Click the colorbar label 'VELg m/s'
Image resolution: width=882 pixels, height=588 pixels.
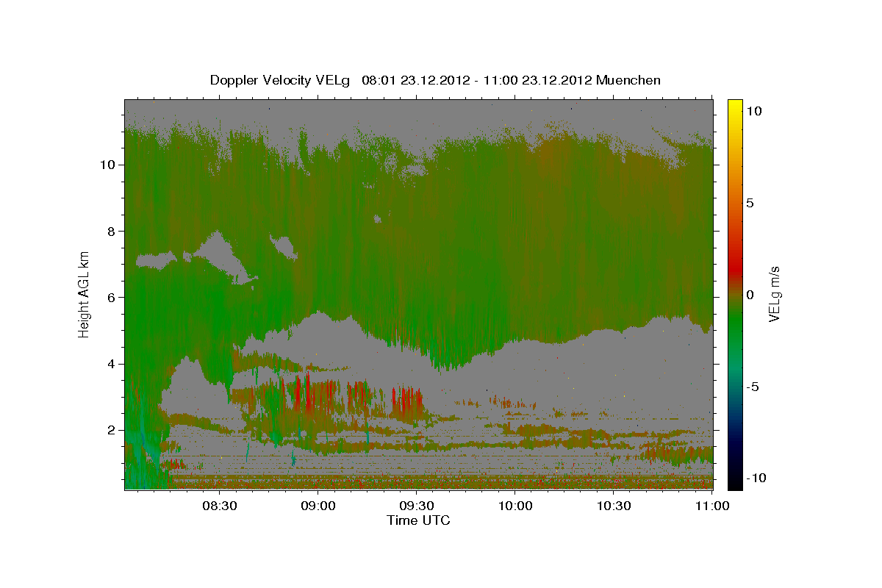tap(774, 295)
